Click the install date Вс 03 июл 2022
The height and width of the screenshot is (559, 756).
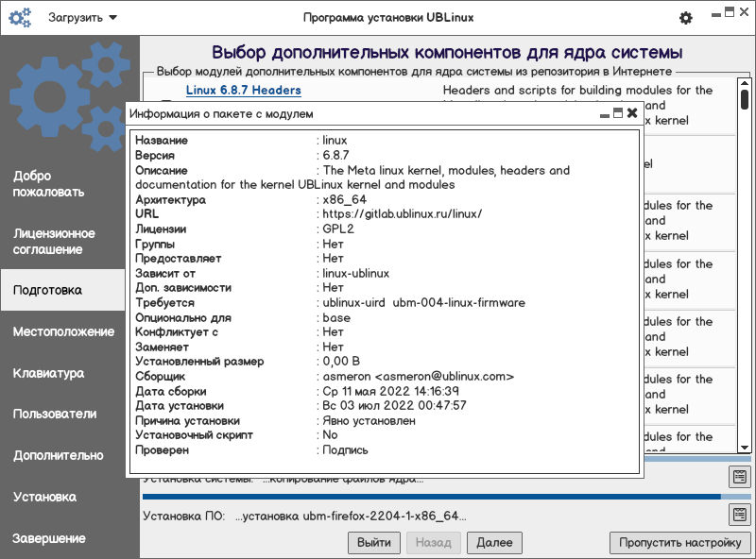(394, 405)
